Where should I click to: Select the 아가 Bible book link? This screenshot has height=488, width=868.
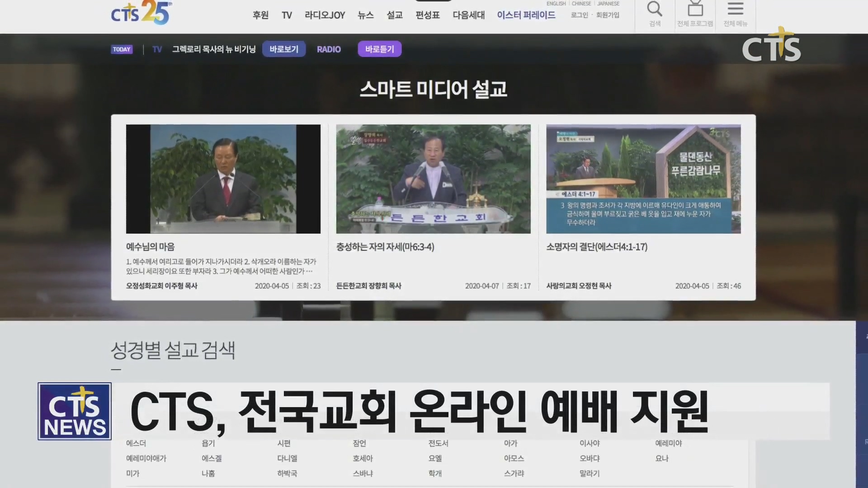pos(511,443)
